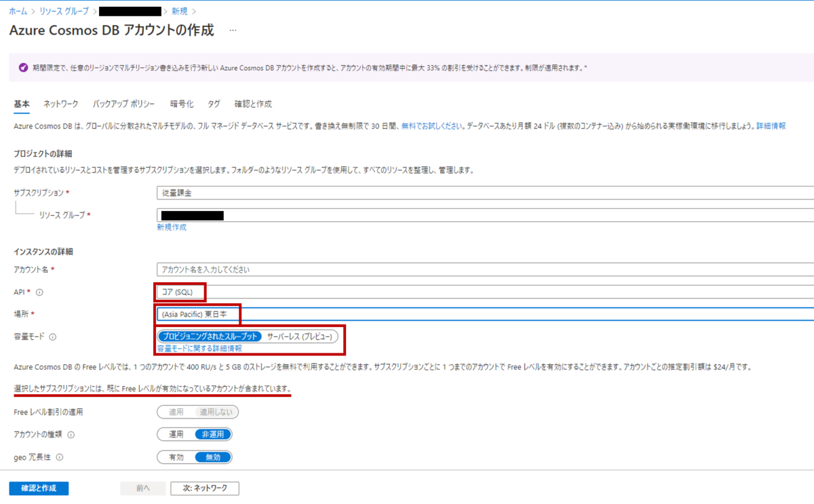Show info tooltip for 容量モード
Screen dimensions: 814x504
coord(53,336)
